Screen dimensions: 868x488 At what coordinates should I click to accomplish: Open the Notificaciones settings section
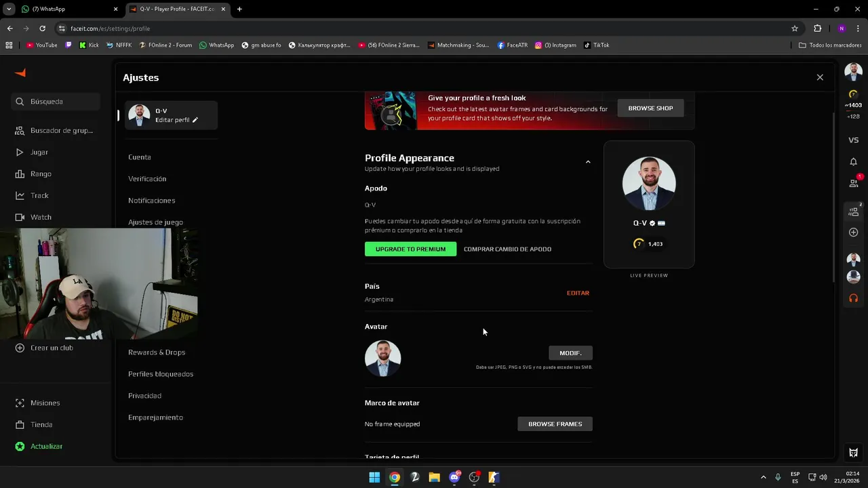(x=152, y=201)
